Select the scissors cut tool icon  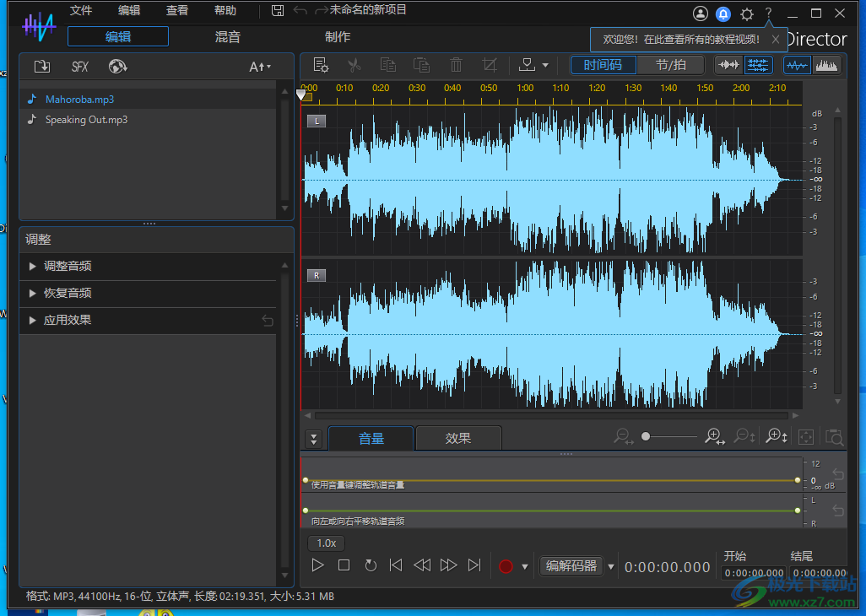(355, 65)
